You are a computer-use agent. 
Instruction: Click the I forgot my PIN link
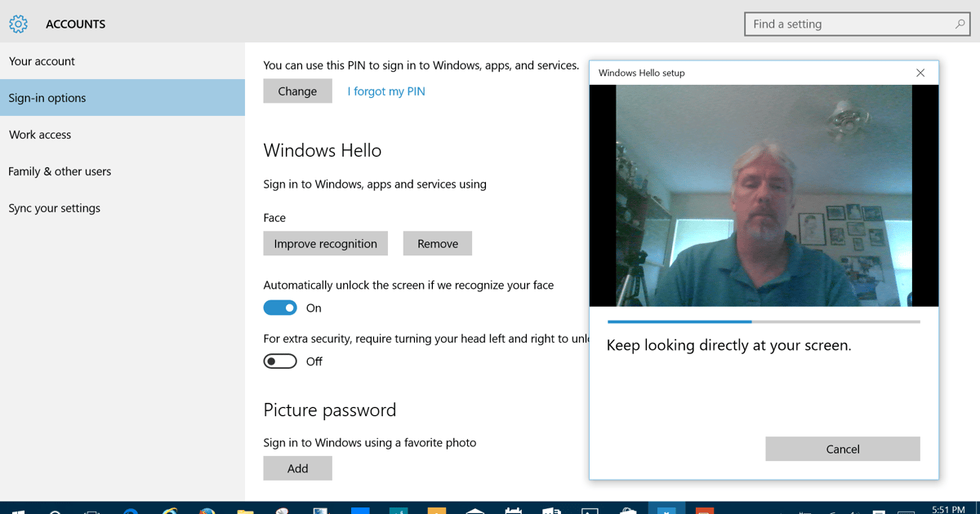(385, 91)
